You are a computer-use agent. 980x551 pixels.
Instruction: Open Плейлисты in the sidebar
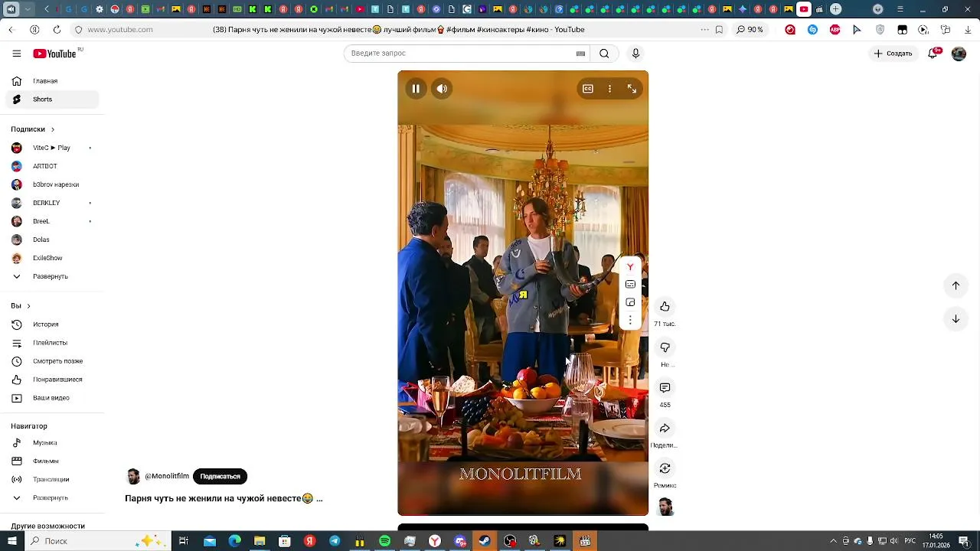click(52, 343)
